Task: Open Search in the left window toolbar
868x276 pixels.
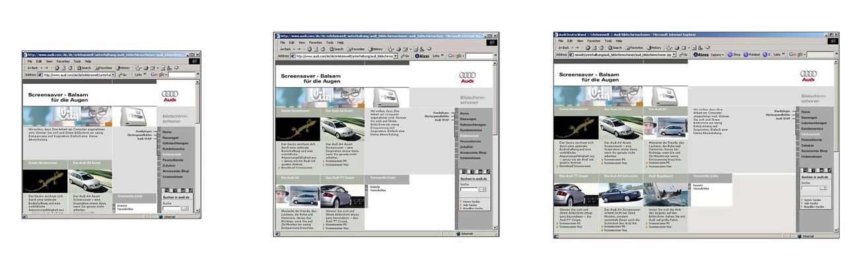Action: [84, 68]
